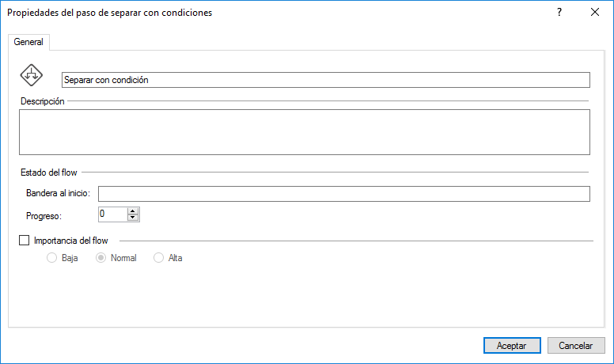Confirm with the Aceptar button
The image size is (614, 364).
512,346
